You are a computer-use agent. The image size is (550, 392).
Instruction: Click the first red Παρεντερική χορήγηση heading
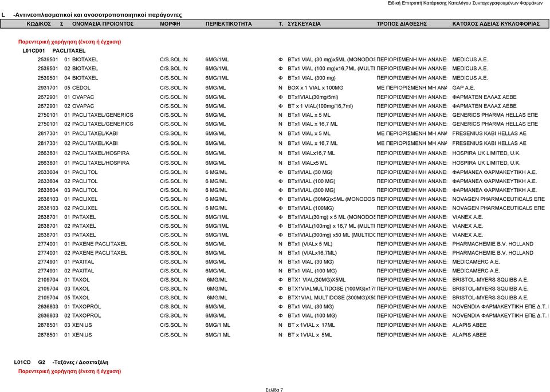click(x=69, y=42)
